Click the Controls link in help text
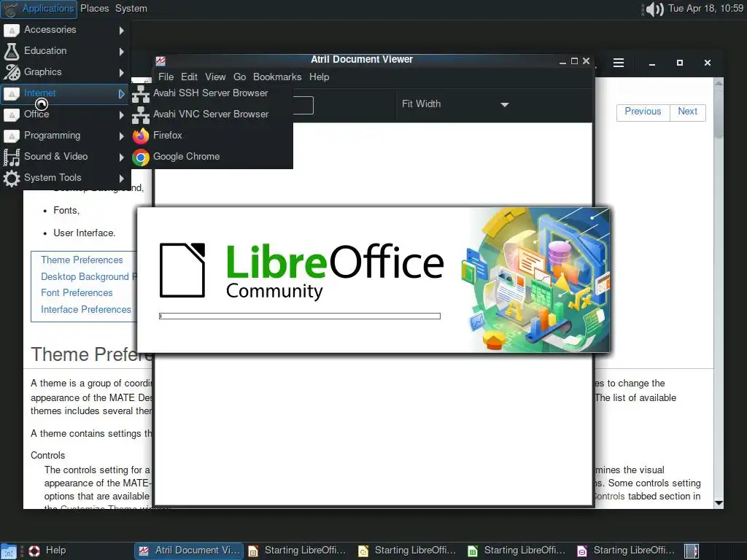 609,496
